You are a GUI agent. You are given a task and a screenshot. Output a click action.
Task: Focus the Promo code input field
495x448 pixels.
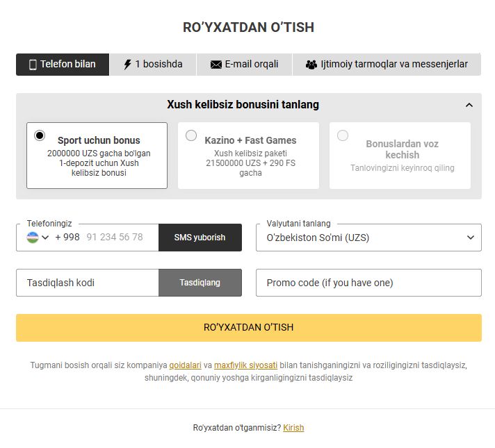(x=368, y=283)
